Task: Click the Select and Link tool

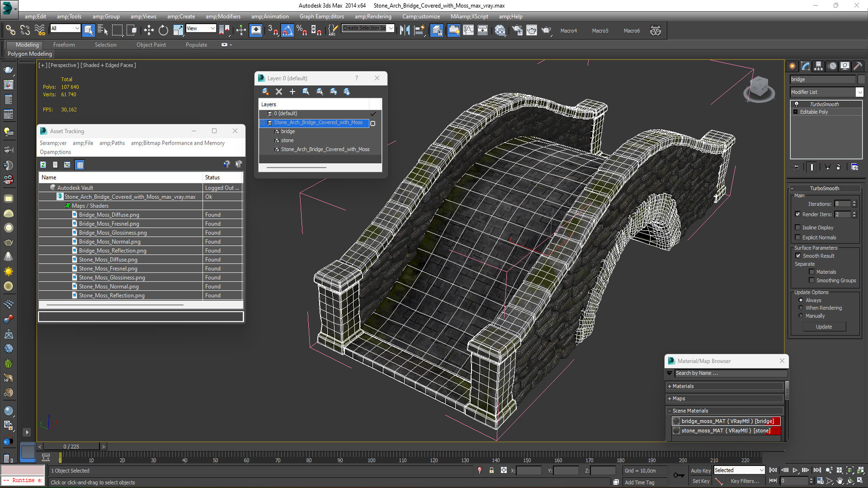Action: click(10, 30)
